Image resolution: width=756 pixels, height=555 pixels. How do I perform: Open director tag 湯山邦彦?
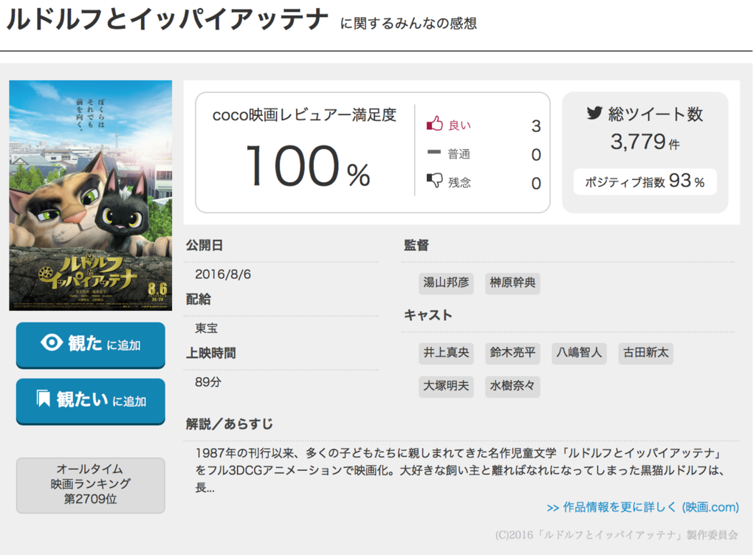(x=446, y=283)
